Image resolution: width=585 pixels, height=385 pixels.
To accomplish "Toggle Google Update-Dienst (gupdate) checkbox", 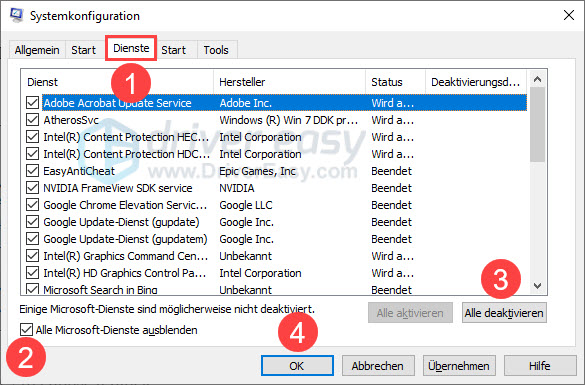I will tap(32, 222).
